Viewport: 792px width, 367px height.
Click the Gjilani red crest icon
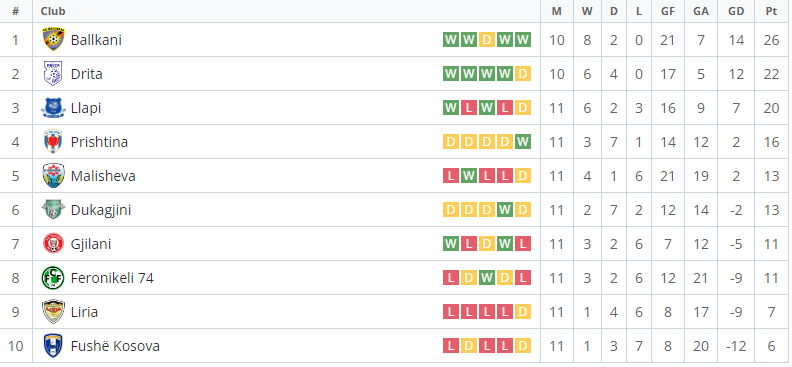tap(53, 244)
